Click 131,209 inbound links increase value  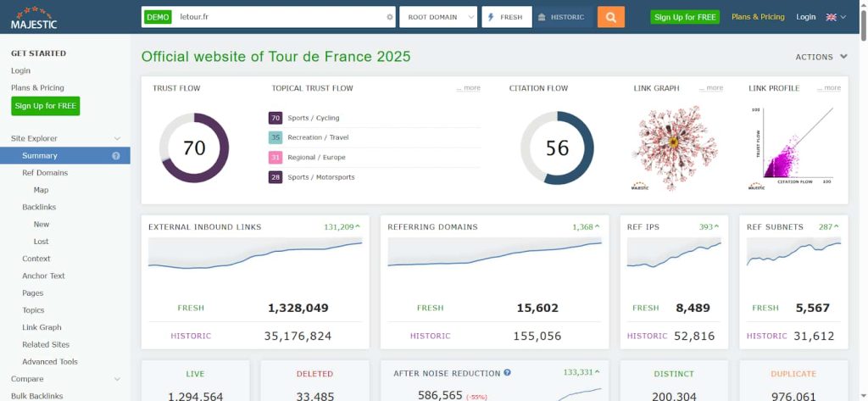pos(342,226)
